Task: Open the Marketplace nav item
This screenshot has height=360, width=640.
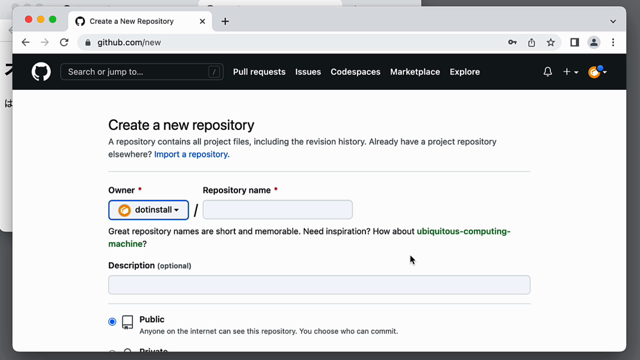Action: [415, 72]
